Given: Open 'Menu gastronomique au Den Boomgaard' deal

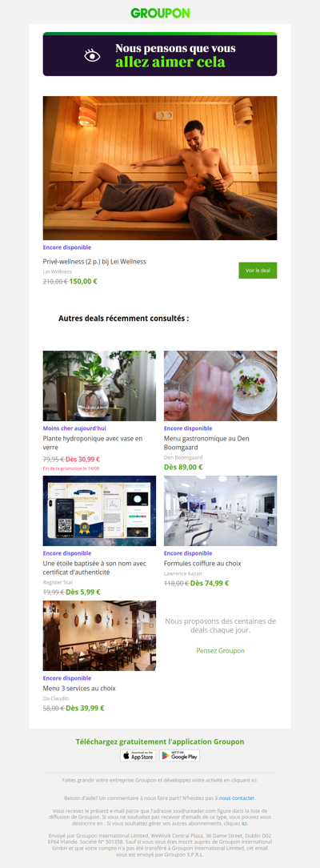Looking at the screenshot, I should tap(206, 443).
